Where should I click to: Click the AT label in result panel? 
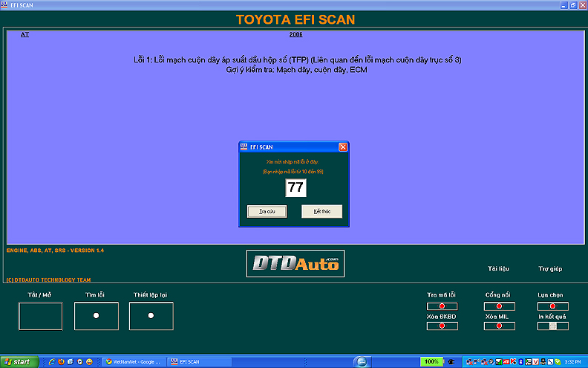pos(24,34)
